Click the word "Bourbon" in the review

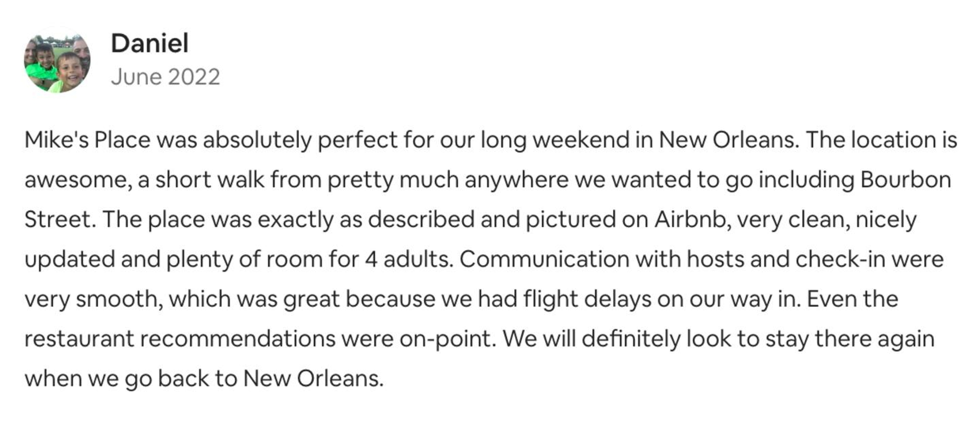coord(905,180)
